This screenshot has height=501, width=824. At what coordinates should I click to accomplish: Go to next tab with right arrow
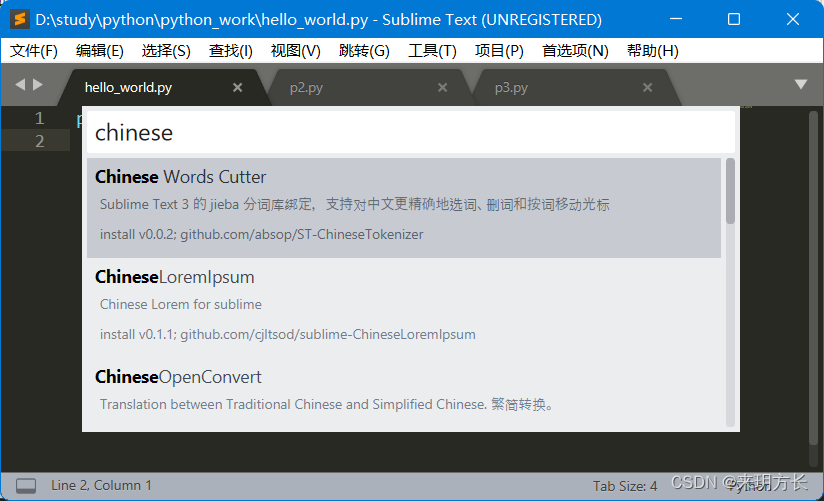(38, 84)
